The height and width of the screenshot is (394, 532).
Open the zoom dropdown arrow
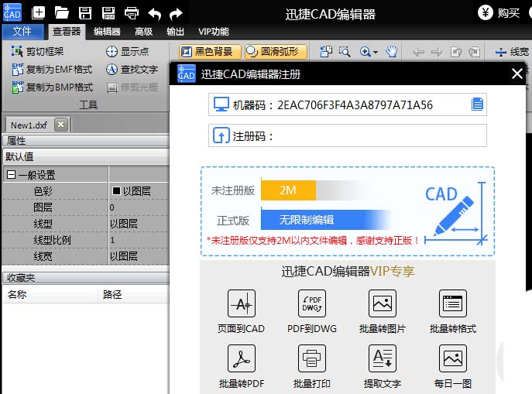pos(376,52)
